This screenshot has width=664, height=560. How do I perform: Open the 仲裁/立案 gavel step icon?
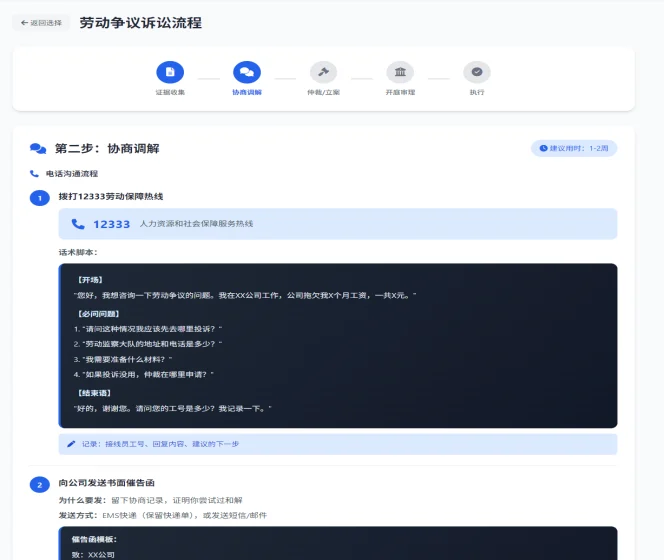[324, 72]
